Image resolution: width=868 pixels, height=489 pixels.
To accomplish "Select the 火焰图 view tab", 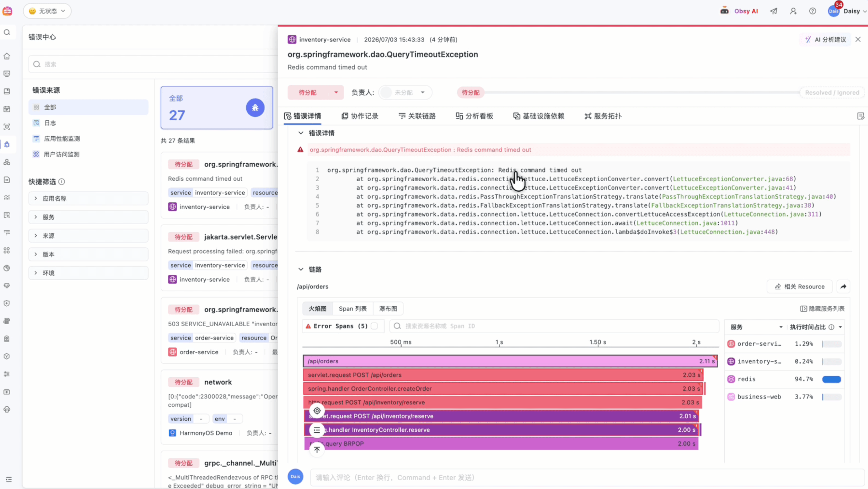I will coord(318,309).
